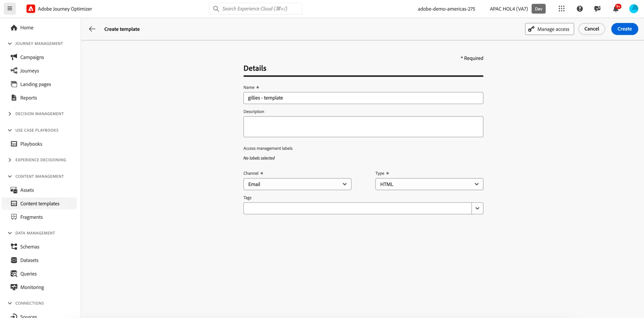Click the Assets icon
This screenshot has width=644, height=318.
click(x=14, y=190)
